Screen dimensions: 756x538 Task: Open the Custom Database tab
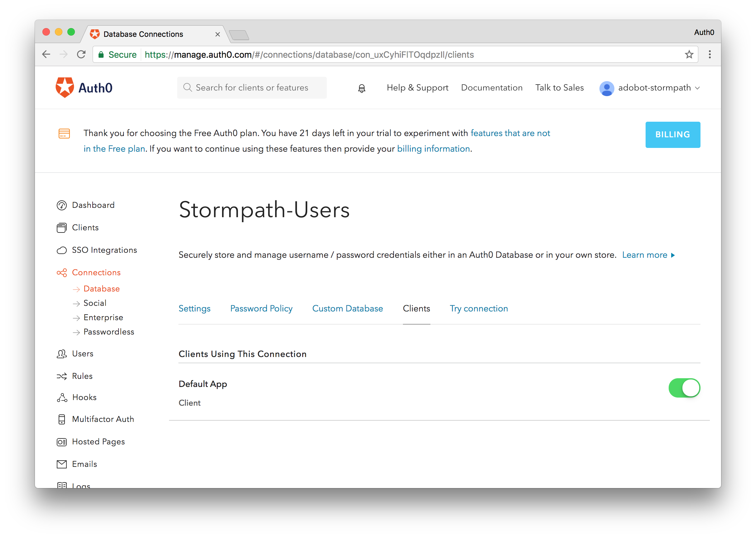click(347, 308)
